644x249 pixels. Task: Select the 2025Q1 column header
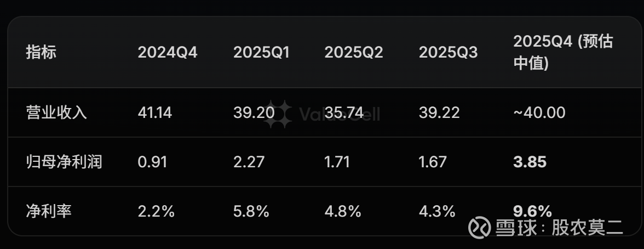coord(261,53)
